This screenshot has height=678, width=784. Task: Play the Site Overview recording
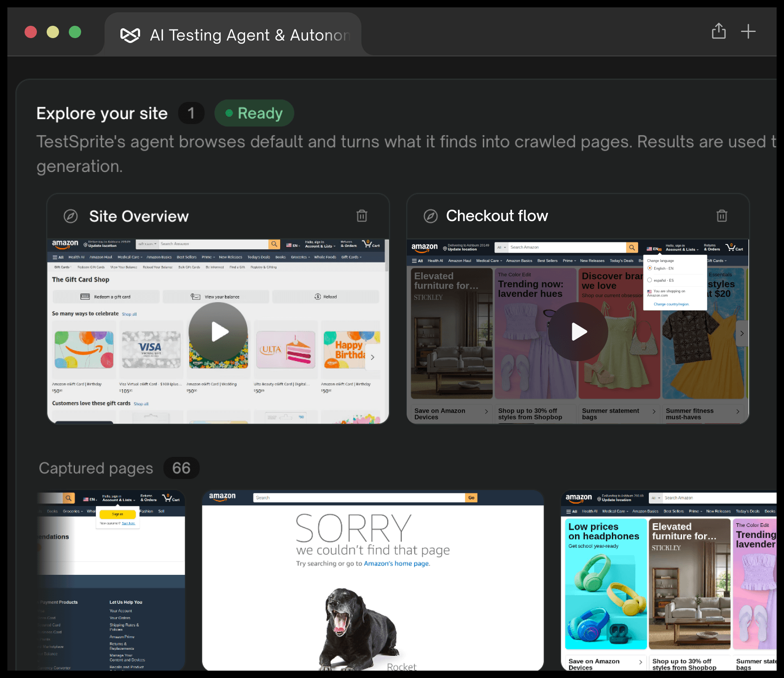(218, 332)
